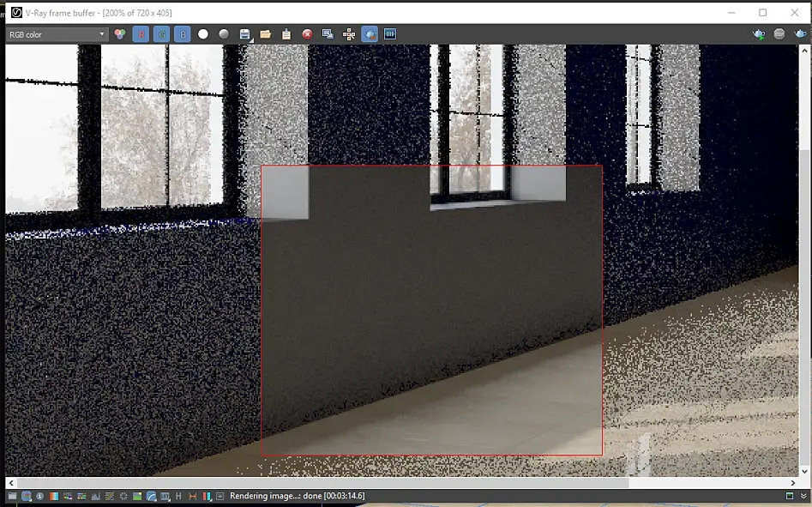Toggle the hue/saturation correction icon

point(68,496)
